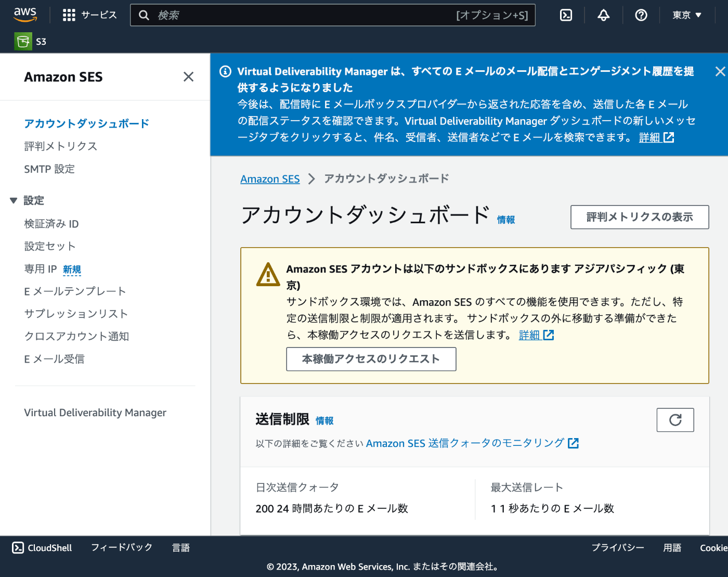Screen dimensions: 728x577
Task: Open the AWS home logo
Action: (x=25, y=15)
